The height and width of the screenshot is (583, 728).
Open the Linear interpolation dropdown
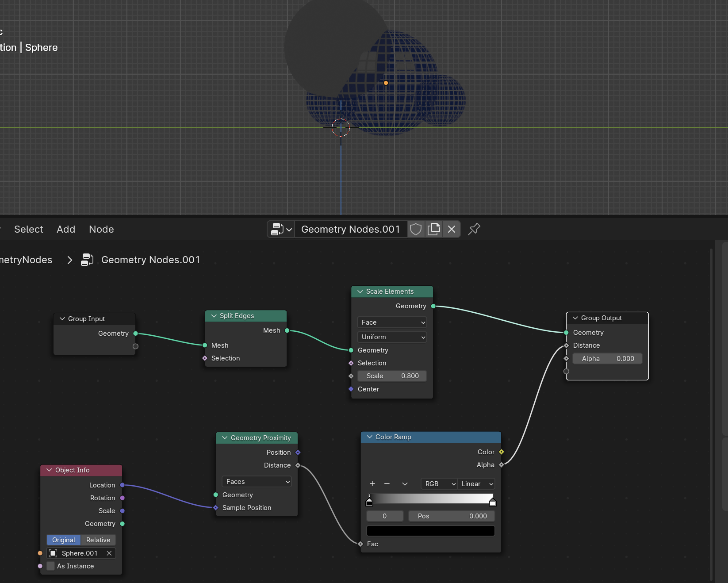pos(476,484)
